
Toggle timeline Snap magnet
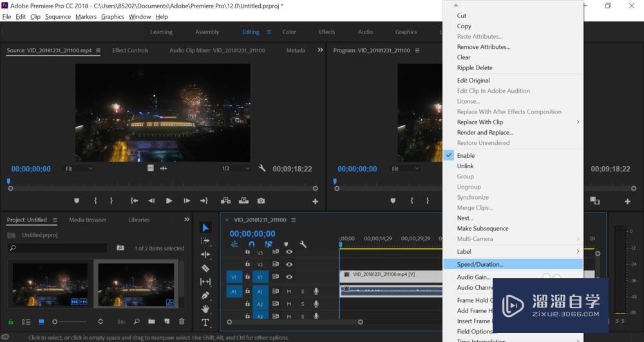coord(251,244)
